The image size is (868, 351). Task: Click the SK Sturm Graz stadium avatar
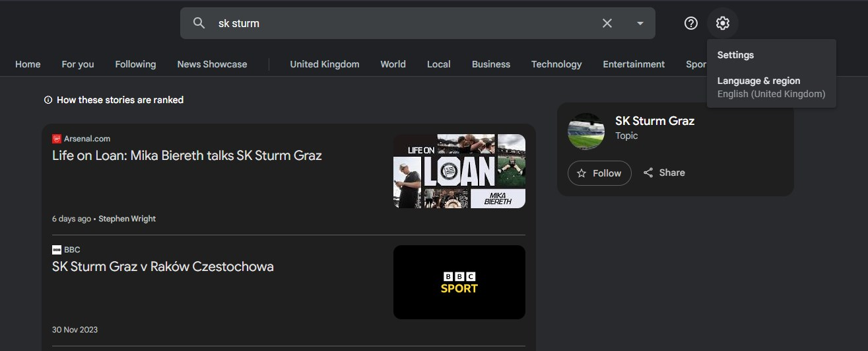pos(586,132)
